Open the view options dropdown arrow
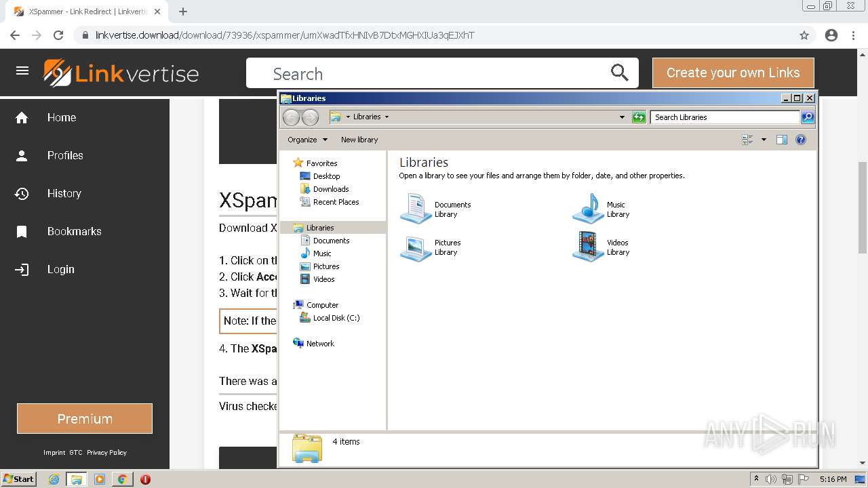 coord(764,140)
